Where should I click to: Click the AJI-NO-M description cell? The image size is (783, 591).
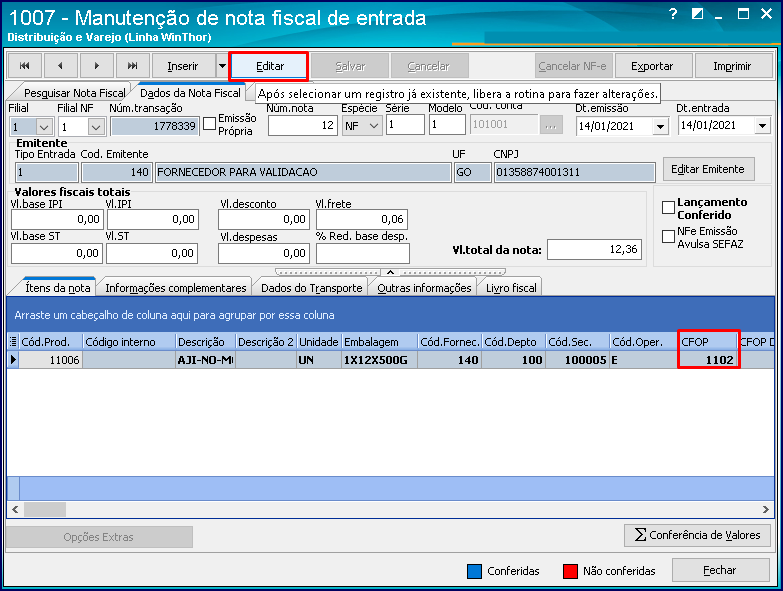[x=205, y=360]
